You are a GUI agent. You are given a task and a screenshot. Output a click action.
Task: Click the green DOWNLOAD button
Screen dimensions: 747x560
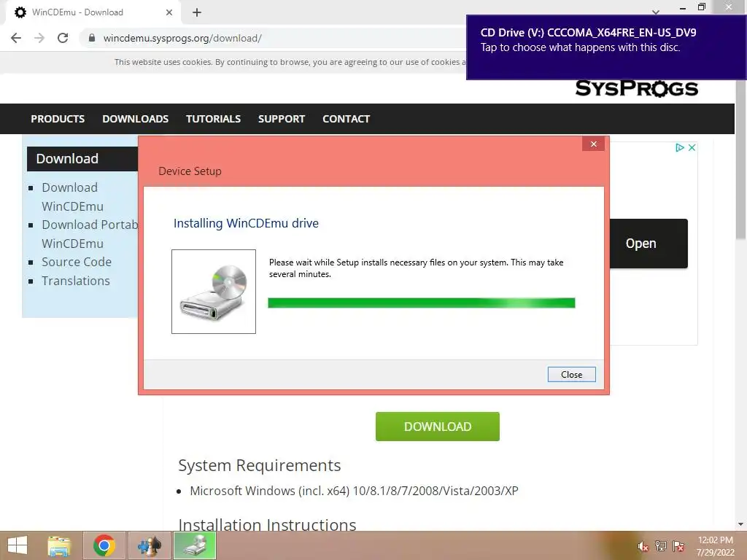pos(438,426)
